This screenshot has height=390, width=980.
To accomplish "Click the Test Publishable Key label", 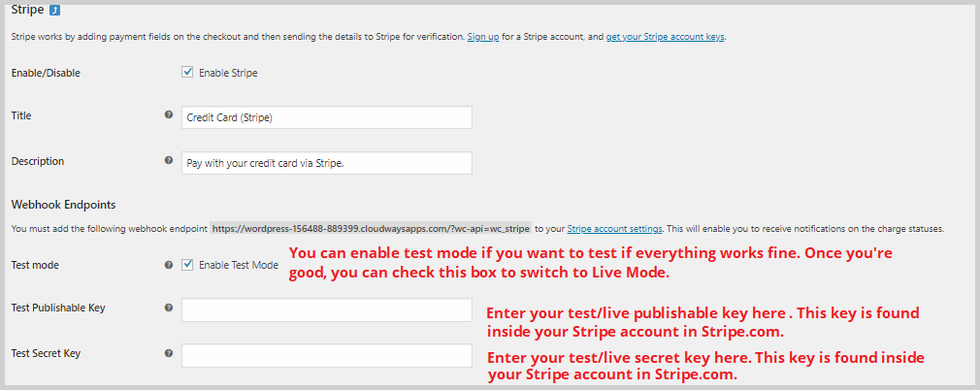I will pos(58,309).
